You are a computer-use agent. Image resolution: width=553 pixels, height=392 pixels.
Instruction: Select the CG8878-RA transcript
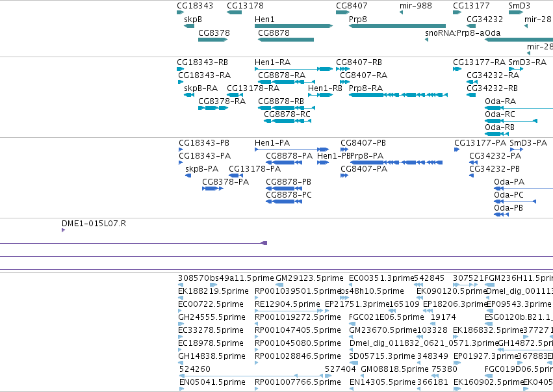click(286, 82)
